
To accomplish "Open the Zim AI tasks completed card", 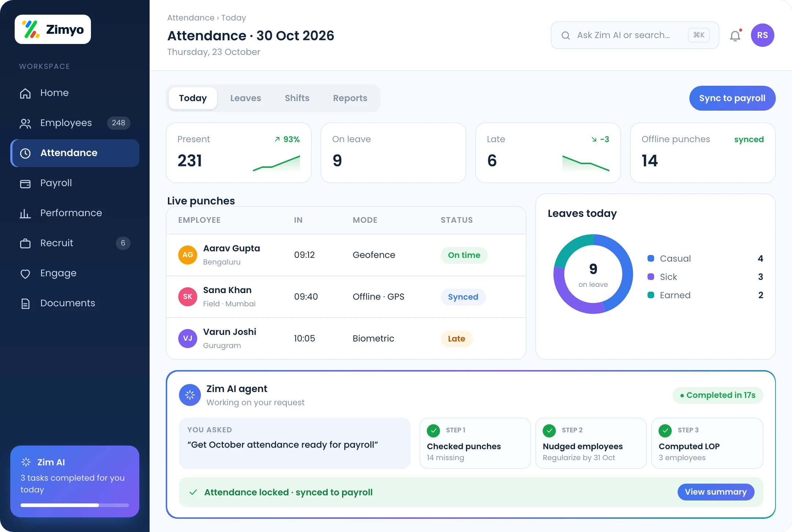I will [75, 481].
